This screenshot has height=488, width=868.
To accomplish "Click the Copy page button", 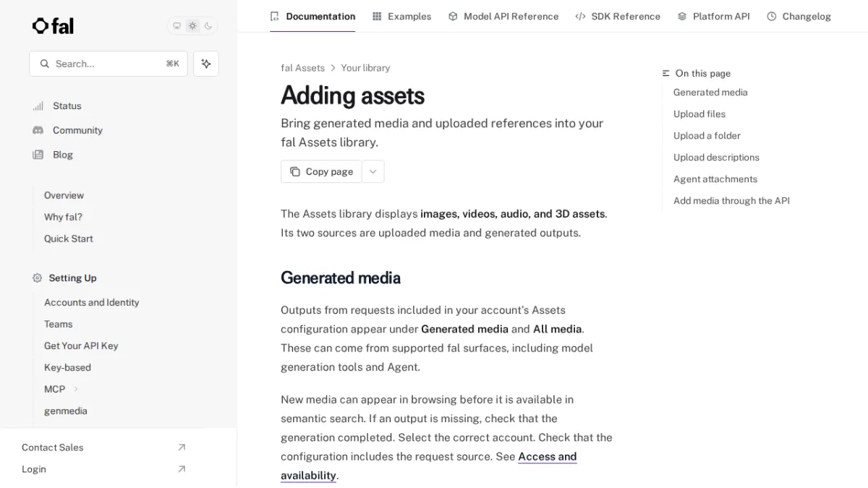I will (x=321, y=171).
